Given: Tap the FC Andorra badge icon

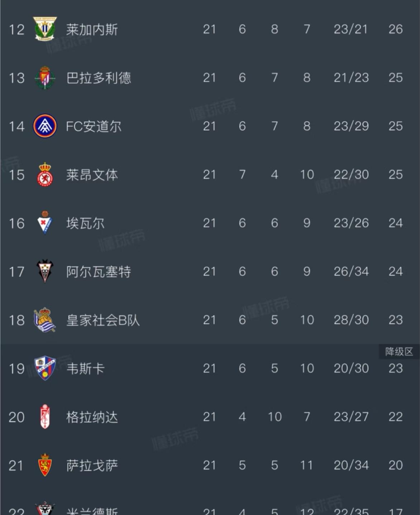Looking at the screenshot, I should coord(45,126).
